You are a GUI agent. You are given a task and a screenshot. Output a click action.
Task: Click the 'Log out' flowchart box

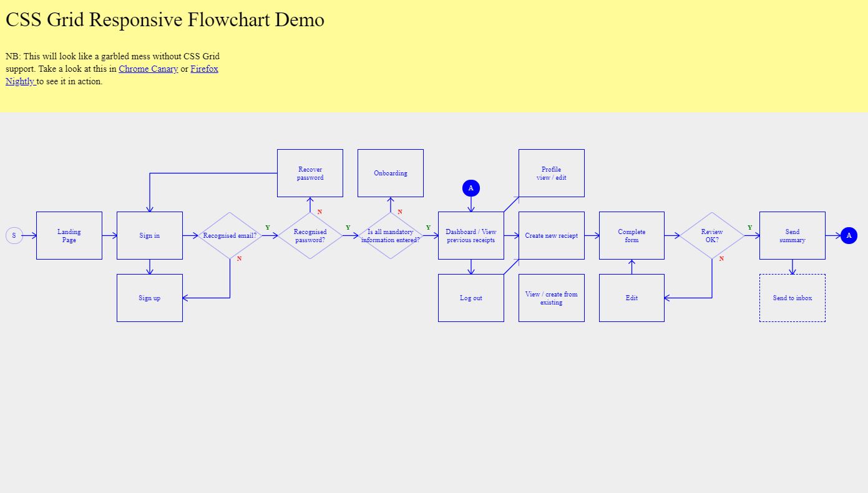(471, 298)
